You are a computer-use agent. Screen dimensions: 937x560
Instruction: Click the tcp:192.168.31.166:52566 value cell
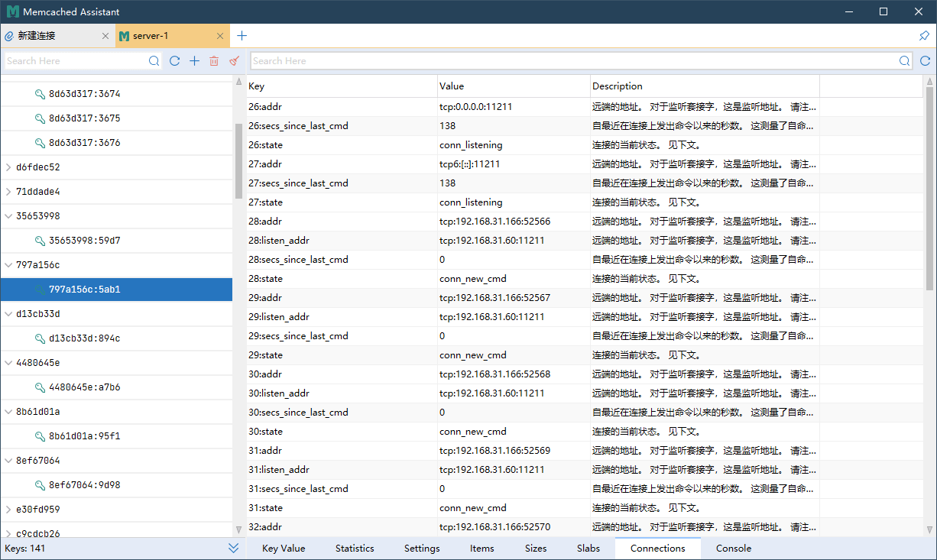pos(514,222)
